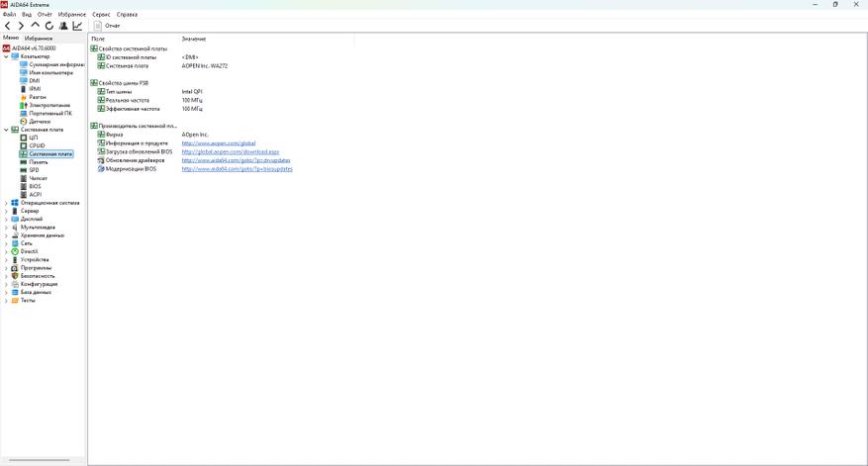Image resolution: width=868 pixels, height=466 pixels.
Task: Open the aida64.com BIOS updates link
Action: [x=237, y=169]
